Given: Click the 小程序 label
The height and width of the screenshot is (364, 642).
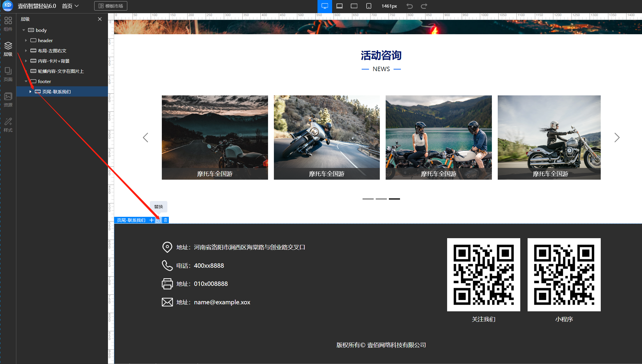Looking at the screenshot, I should [564, 319].
